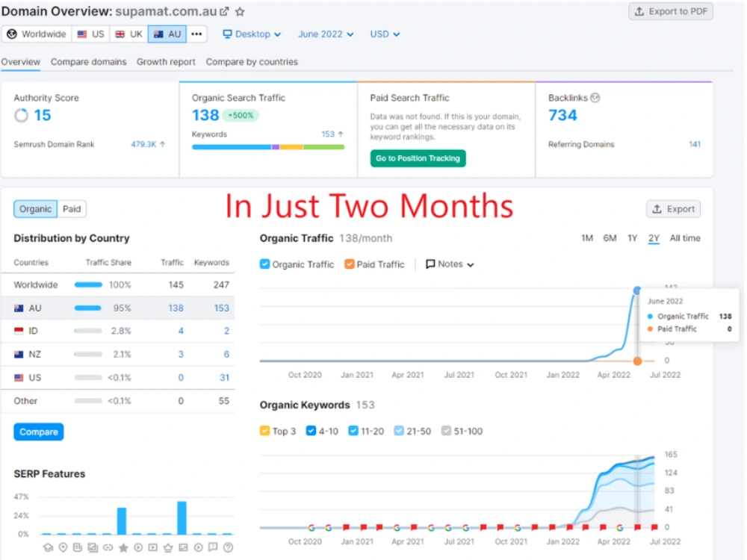The image size is (747, 560).
Task: Select 2Y time range
Action: (x=654, y=238)
